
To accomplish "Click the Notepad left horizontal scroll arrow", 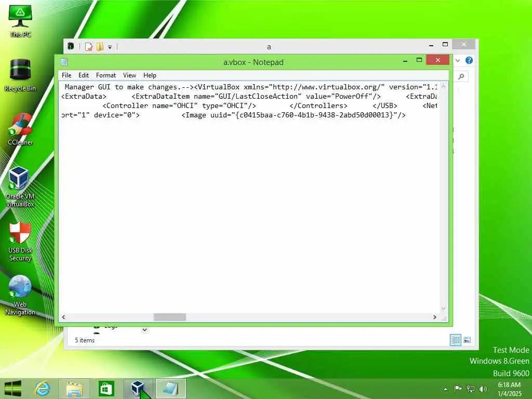I will 63,317.
